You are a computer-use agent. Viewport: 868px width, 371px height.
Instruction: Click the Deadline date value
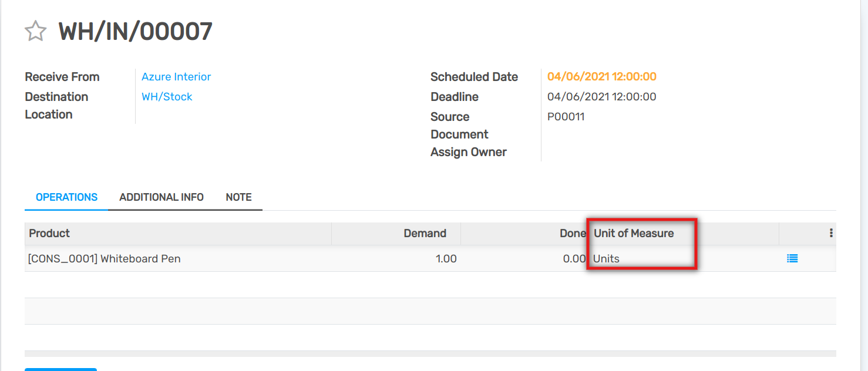click(x=601, y=97)
